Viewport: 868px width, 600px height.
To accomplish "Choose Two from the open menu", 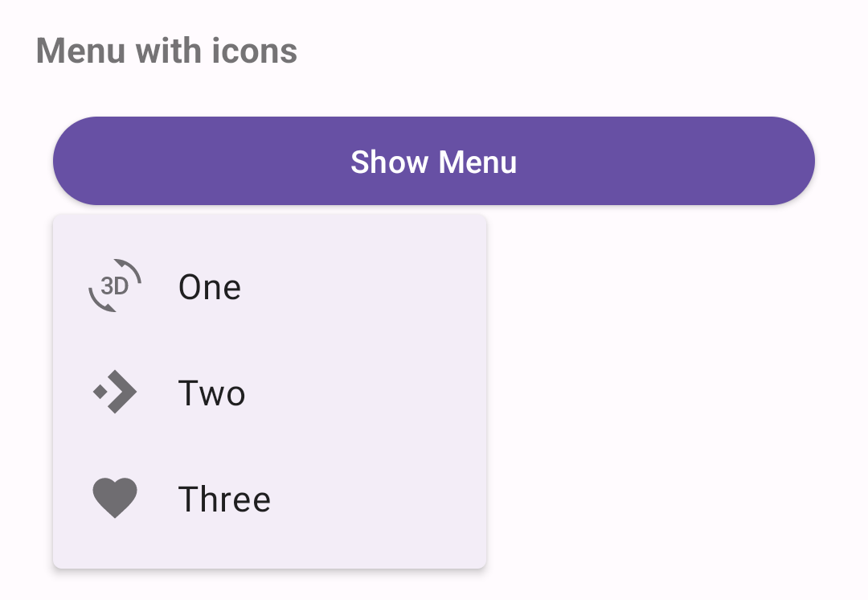I will pyautogui.click(x=211, y=392).
